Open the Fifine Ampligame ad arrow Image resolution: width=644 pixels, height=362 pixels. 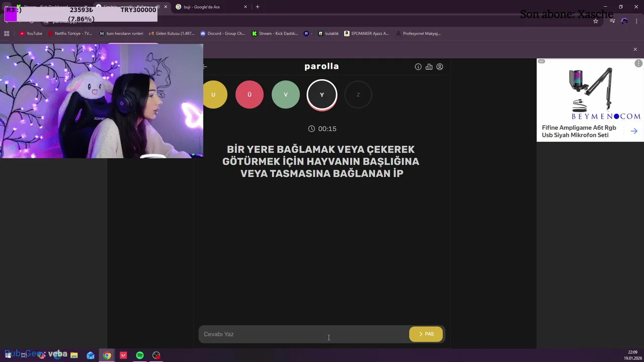pyautogui.click(x=634, y=131)
